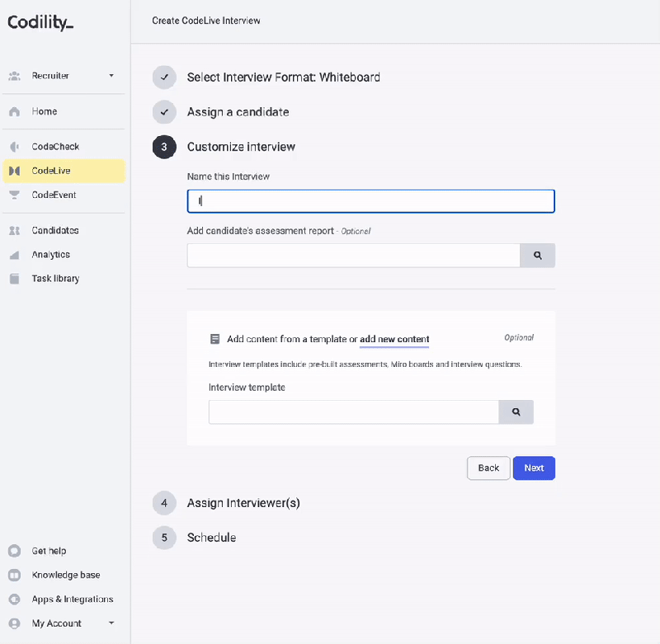This screenshot has height=644, width=660.
Task: Click the Get help icon
Action: pyautogui.click(x=13, y=550)
